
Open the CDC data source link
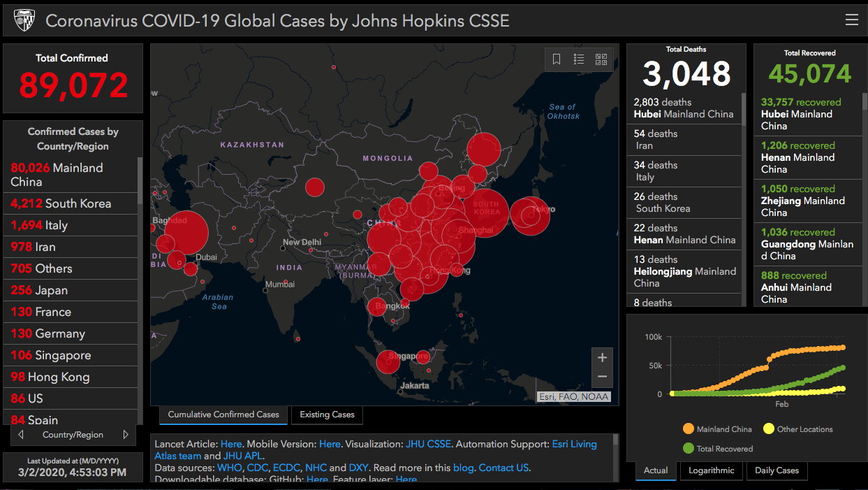point(258,468)
